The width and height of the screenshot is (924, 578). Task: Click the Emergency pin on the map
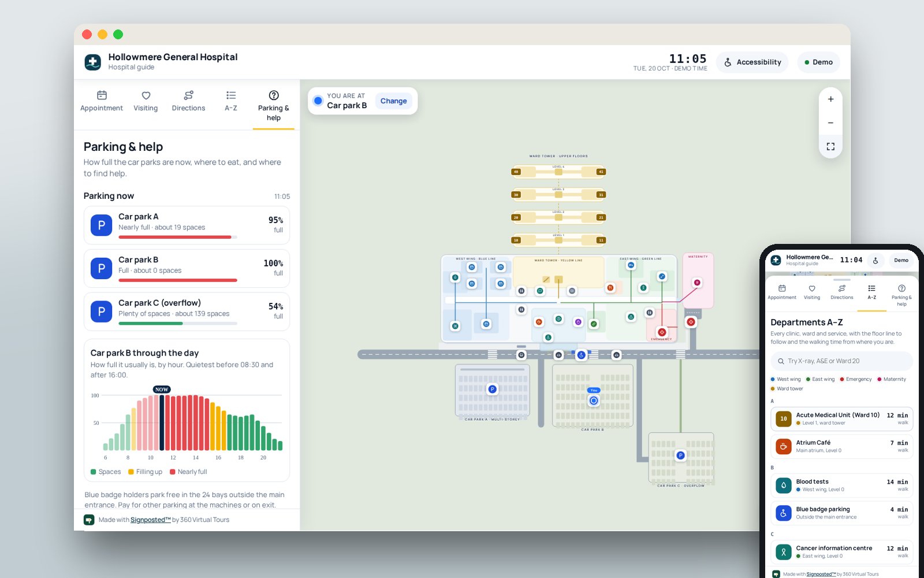point(662,332)
